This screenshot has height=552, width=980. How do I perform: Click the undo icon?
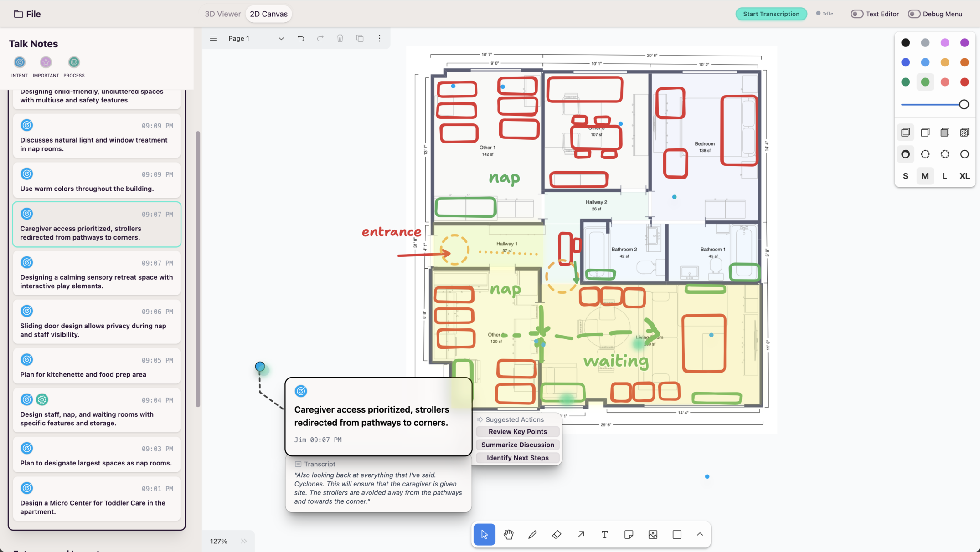pos(301,38)
